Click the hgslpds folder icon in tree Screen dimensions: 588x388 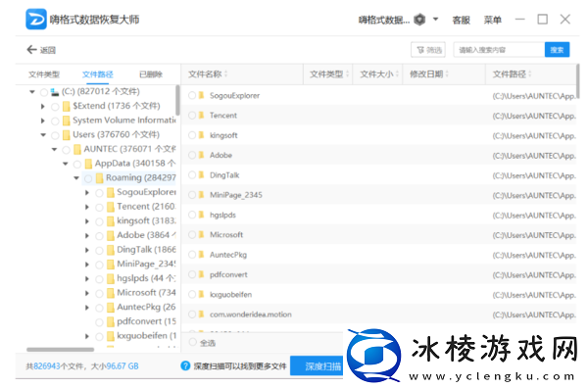111,279
